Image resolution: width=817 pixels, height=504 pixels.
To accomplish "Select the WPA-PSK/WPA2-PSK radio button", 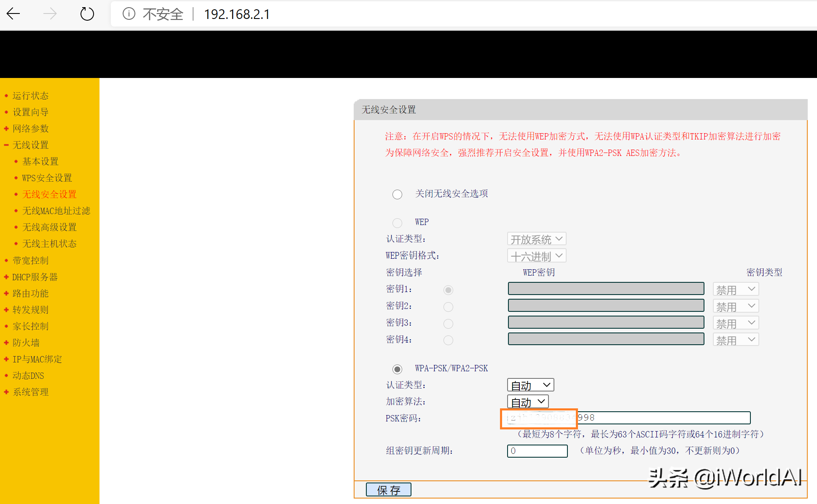I will pyautogui.click(x=397, y=369).
